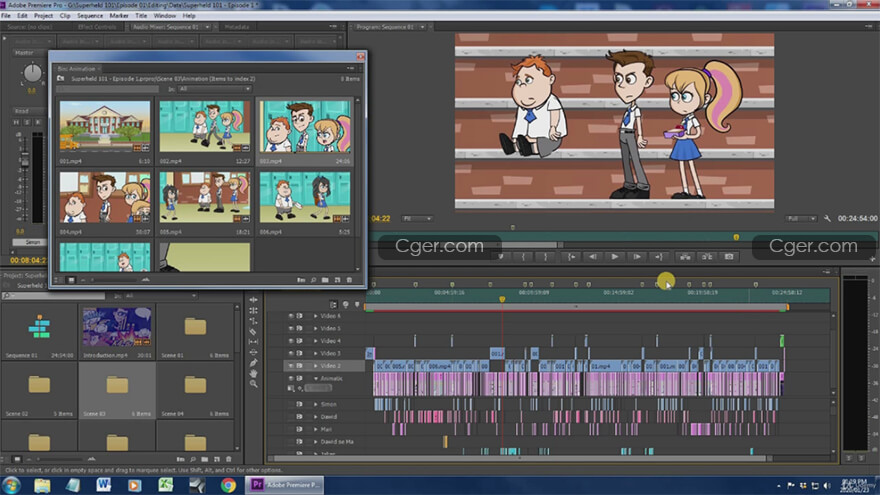Expand the Dawid audio track
The height and width of the screenshot is (495, 880).
point(315,416)
